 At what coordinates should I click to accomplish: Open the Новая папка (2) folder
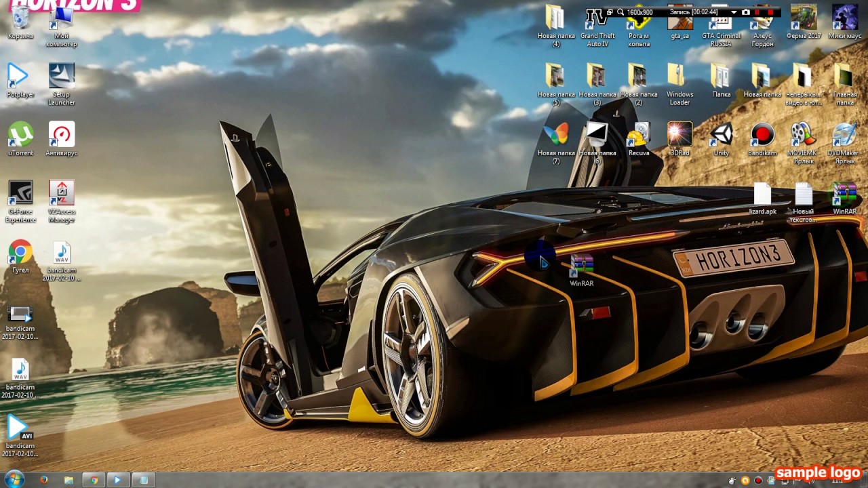[639, 85]
